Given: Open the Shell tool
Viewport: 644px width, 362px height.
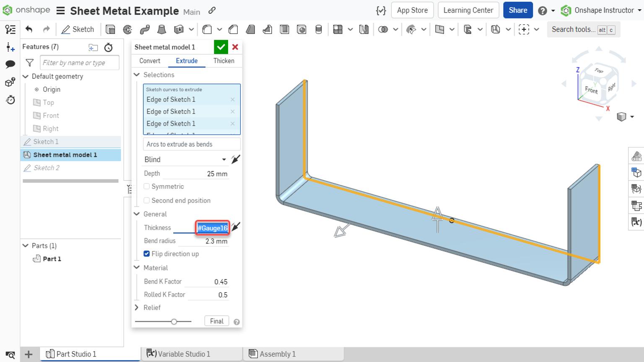Looking at the screenshot, I should coord(285,29).
